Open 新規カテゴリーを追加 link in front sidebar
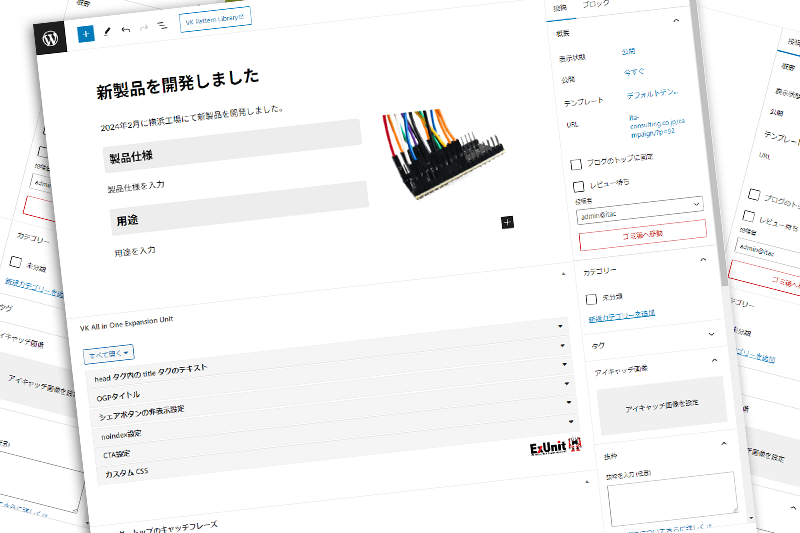 pos(621,316)
